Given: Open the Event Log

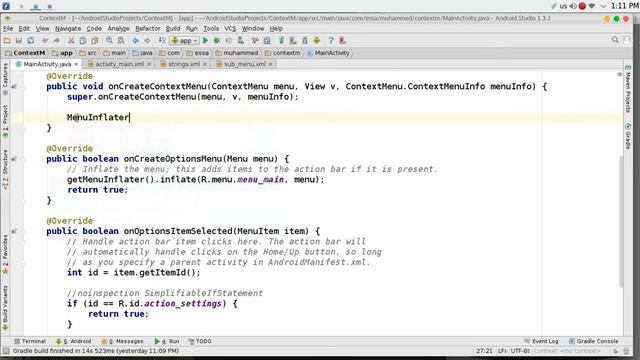Looking at the screenshot, I should click(541, 341).
